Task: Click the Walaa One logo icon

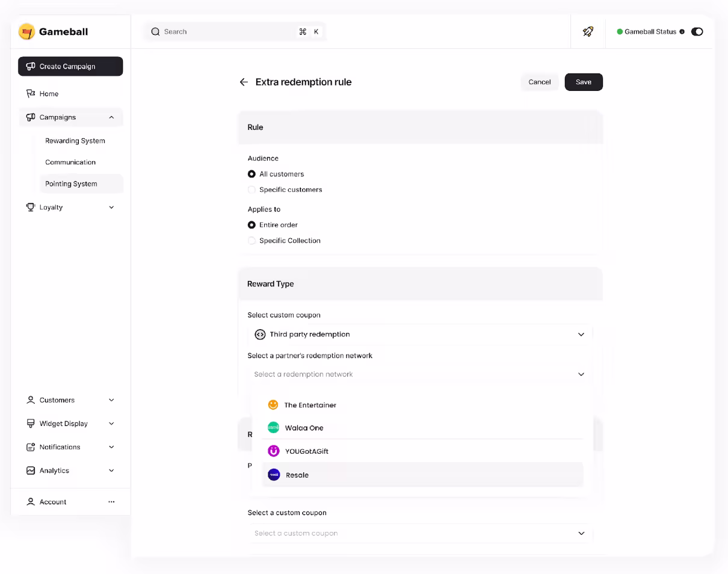Action: (274, 428)
